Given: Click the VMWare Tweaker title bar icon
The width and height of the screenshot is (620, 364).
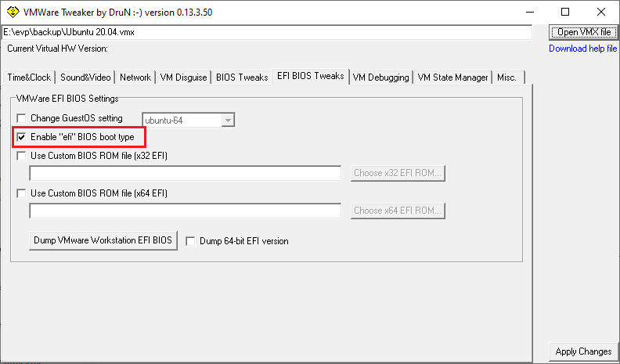Looking at the screenshot, I should pyautogui.click(x=13, y=12).
